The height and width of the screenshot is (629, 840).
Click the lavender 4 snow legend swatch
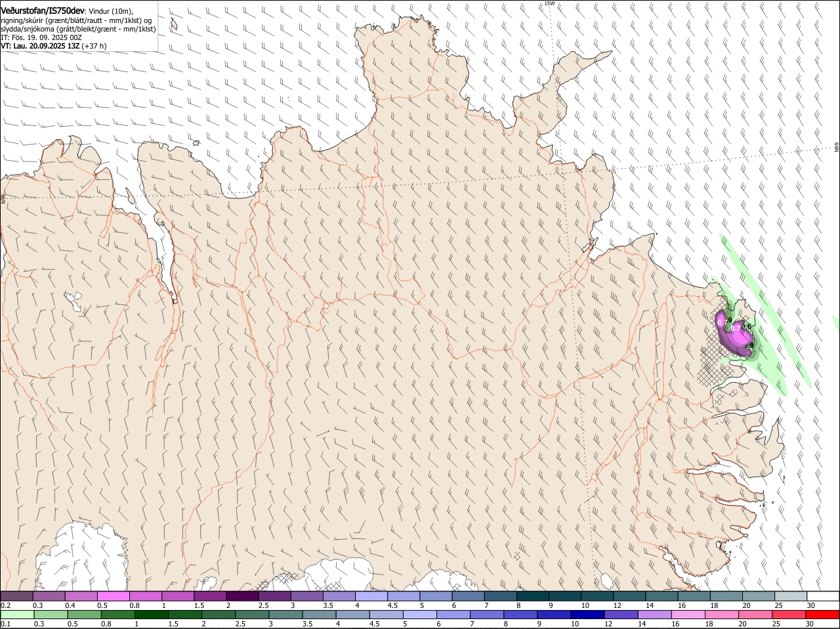click(x=371, y=596)
